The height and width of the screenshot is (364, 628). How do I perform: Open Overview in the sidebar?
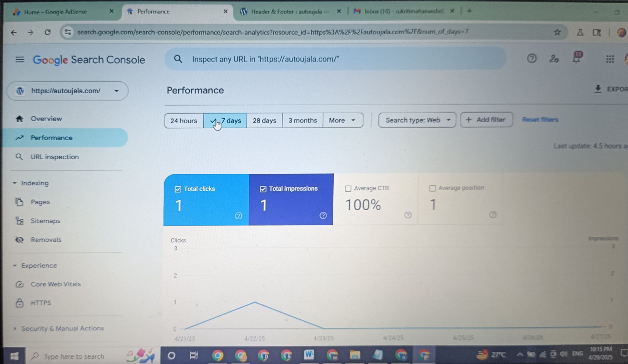(46, 119)
